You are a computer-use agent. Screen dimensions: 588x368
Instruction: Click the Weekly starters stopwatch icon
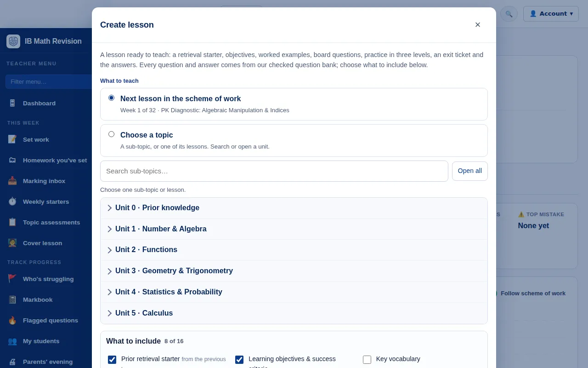[12, 201]
